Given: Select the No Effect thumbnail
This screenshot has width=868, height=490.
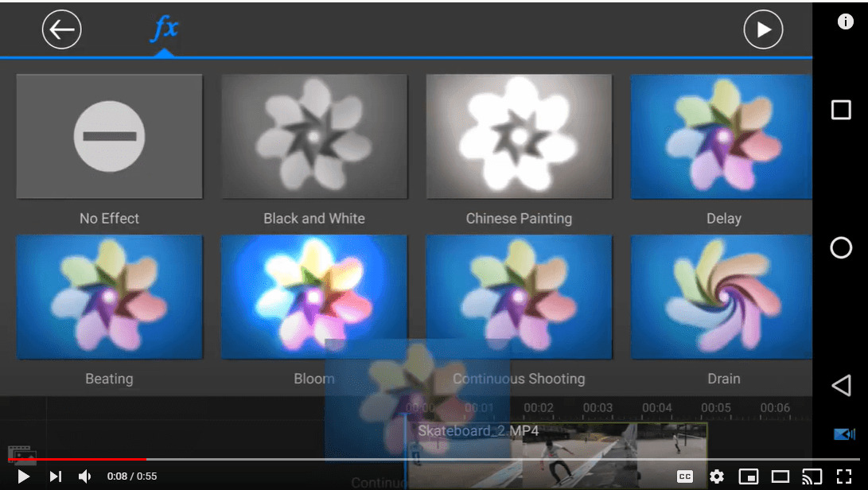Looking at the screenshot, I should [x=109, y=136].
